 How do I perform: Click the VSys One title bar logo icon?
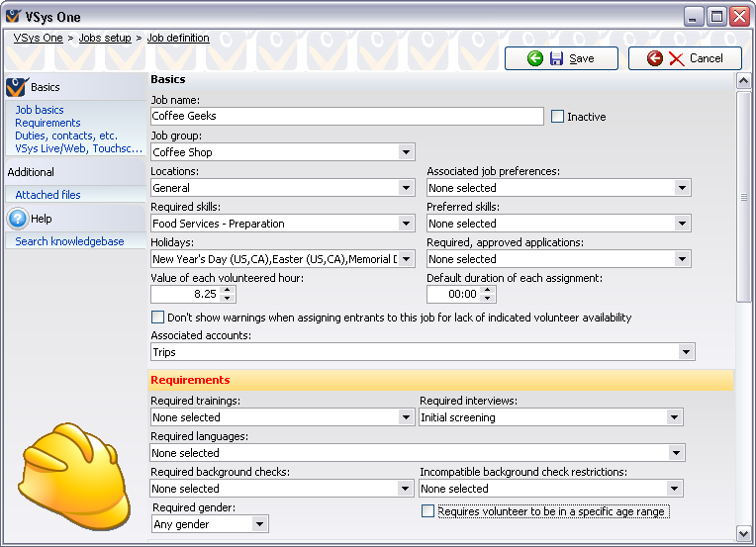pyautogui.click(x=13, y=16)
